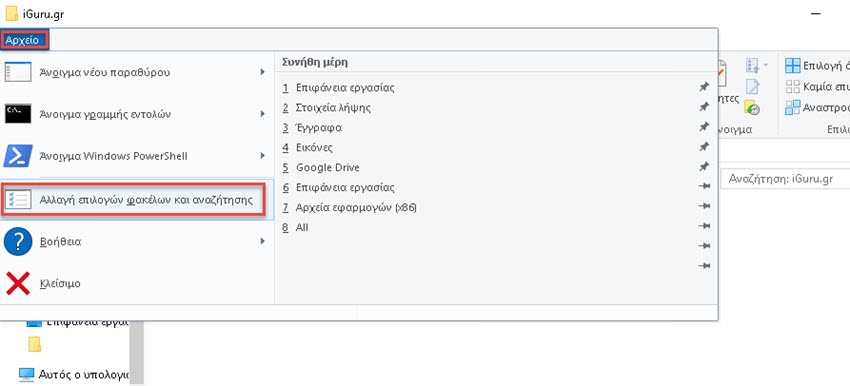Open frequent place 2 Στοιχεία λήψης
850x386 pixels.
point(497,107)
